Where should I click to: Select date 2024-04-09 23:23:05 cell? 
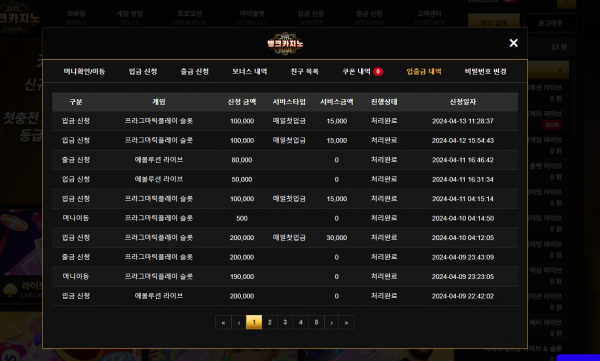point(463,276)
